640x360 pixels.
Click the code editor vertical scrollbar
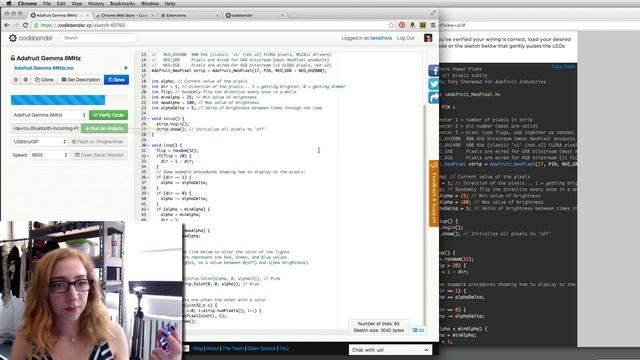(424, 216)
